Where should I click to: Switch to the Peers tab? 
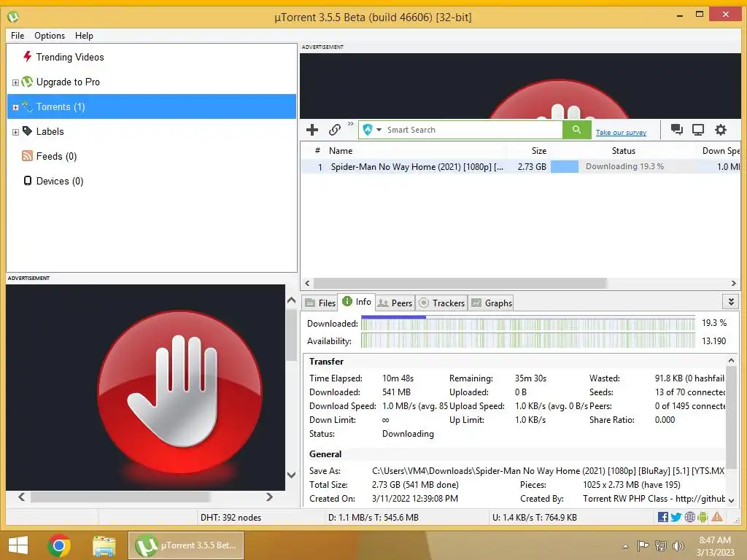(395, 303)
